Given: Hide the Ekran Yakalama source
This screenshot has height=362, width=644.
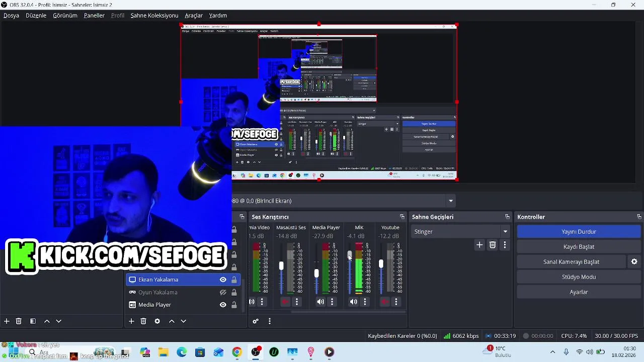Looking at the screenshot, I should point(223,280).
